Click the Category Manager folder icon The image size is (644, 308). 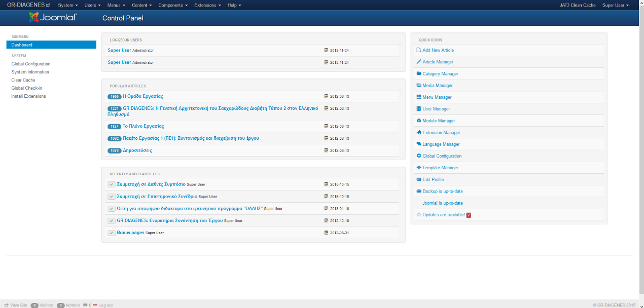coord(418,73)
